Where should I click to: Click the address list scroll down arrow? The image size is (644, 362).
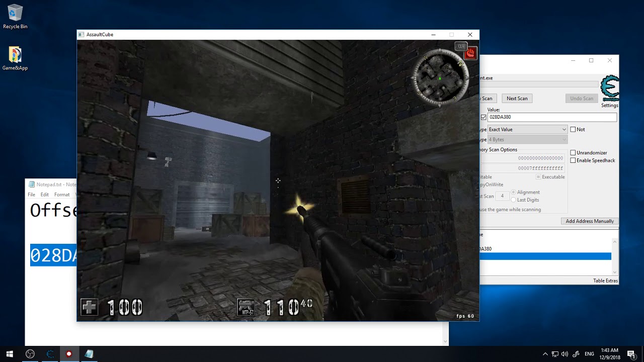click(615, 272)
